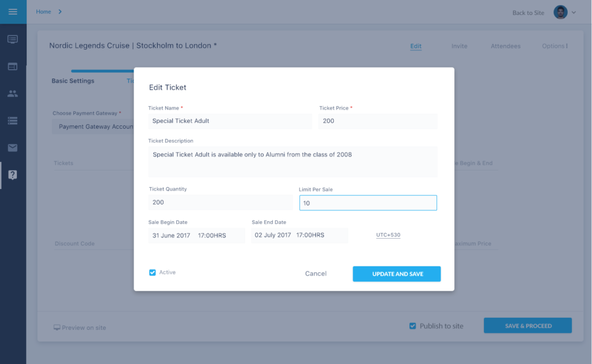The height and width of the screenshot is (364, 592).
Task: Open the hamburger menu
Action: 13,12
